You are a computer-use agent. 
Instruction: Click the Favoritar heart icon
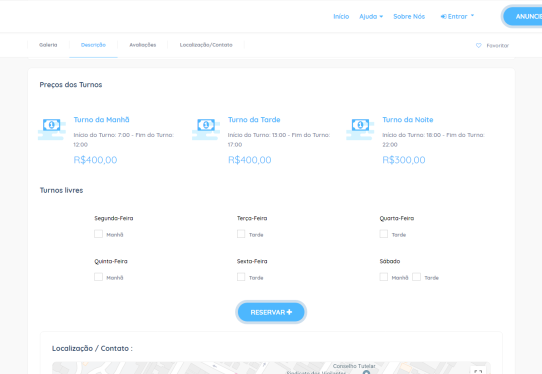click(478, 45)
